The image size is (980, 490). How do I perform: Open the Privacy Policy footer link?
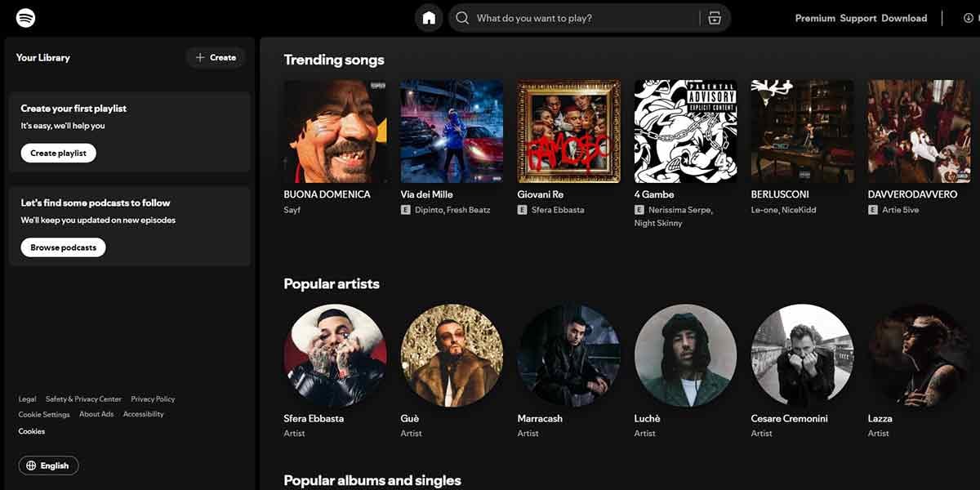coord(153,399)
